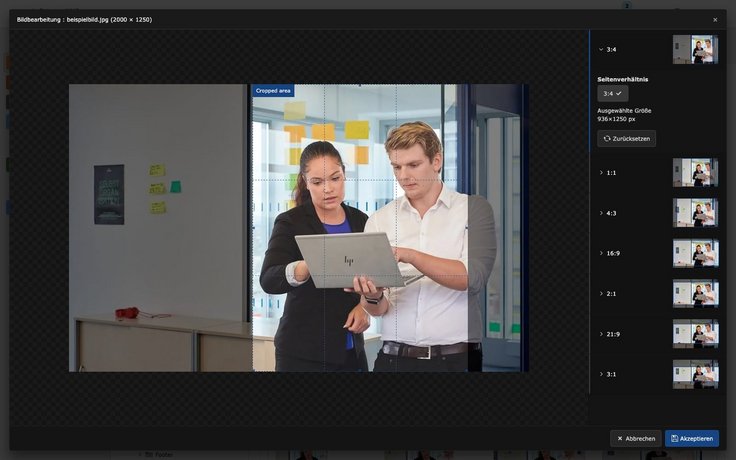Select the 16:9 variant preview thumbnail

695,253
